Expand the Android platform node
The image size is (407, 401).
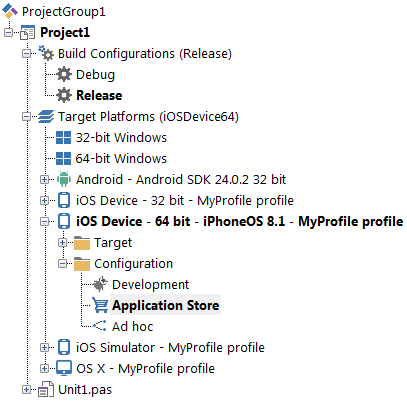[44, 179]
